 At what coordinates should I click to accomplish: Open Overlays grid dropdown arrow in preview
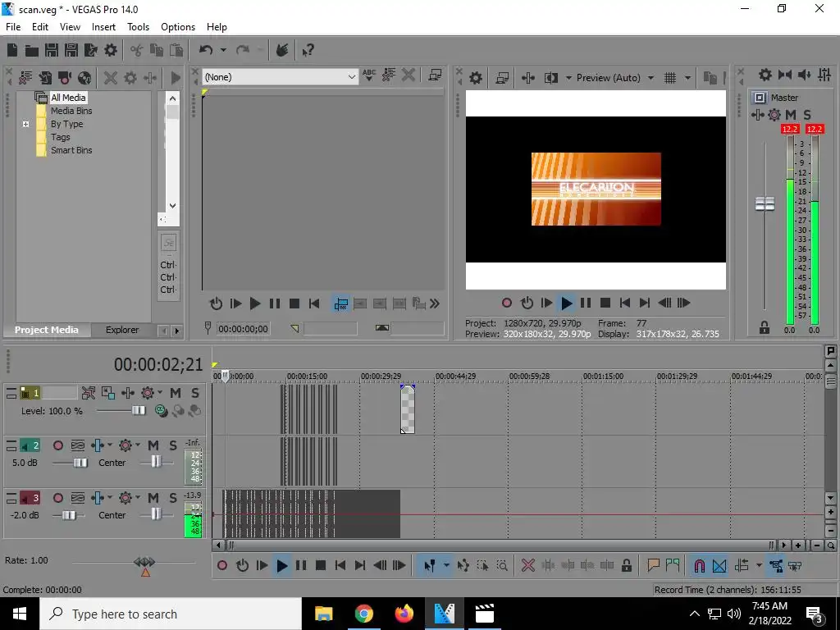[687, 78]
